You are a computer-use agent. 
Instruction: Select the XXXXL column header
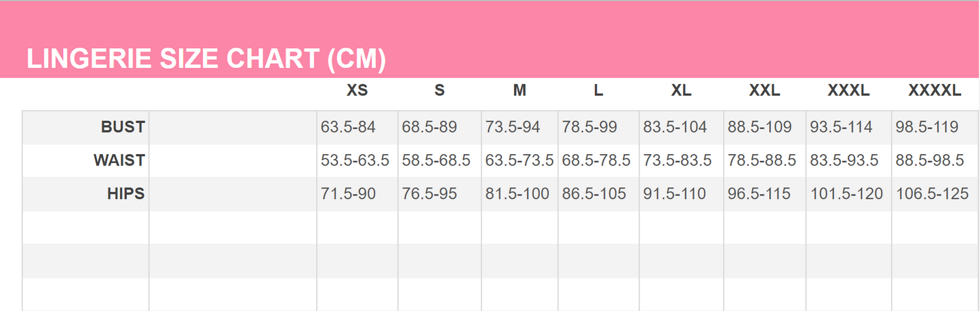tap(935, 91)
